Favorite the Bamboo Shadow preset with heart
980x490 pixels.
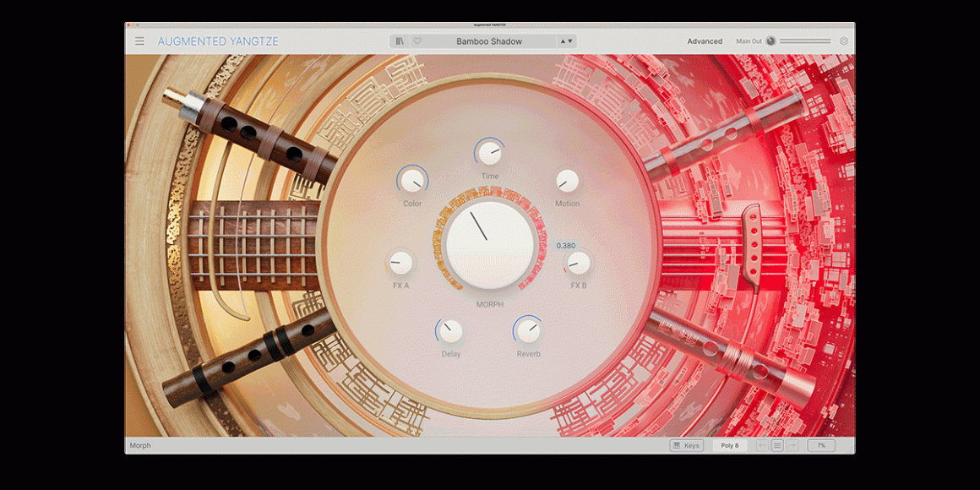[x=416, y=41]
